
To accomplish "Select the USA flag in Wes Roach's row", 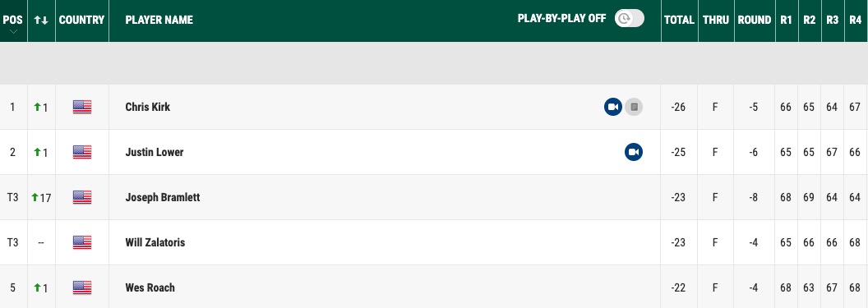I will click(82, 287).
